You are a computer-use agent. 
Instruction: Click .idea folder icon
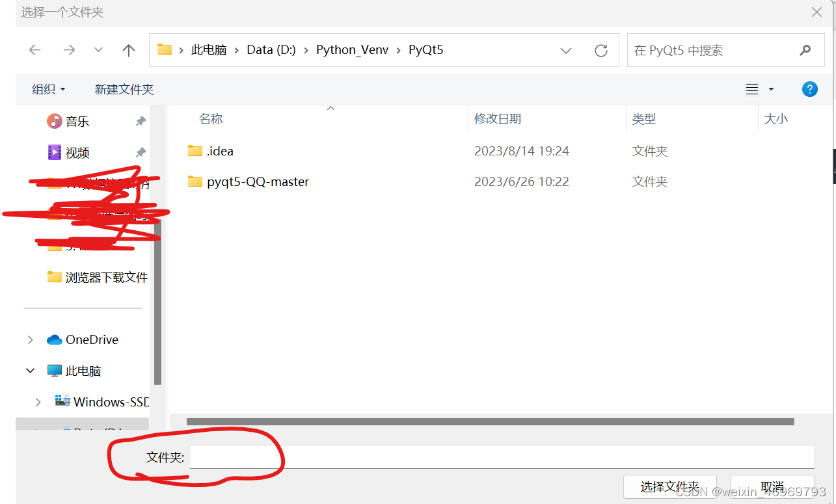[x=195, y=151]
